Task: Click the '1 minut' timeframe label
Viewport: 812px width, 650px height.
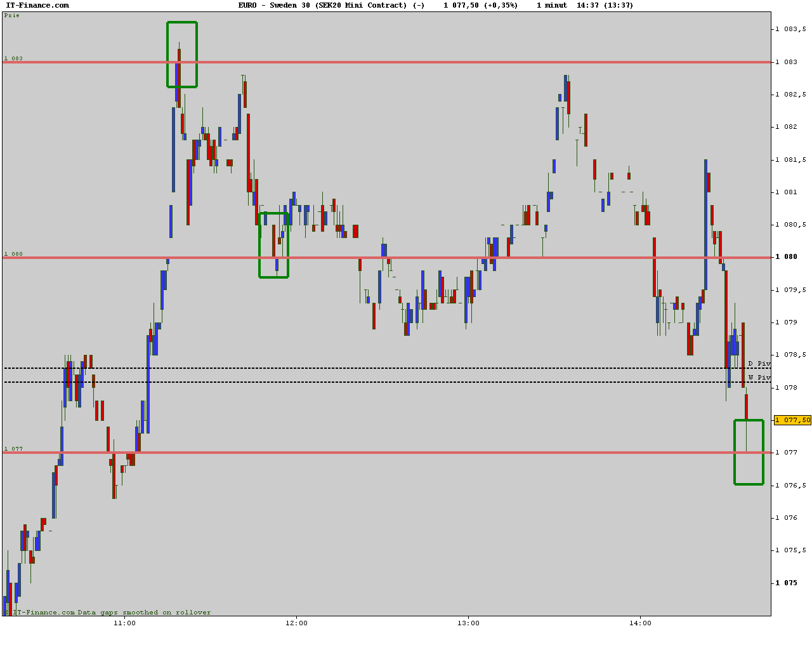Action: point(553,5)
